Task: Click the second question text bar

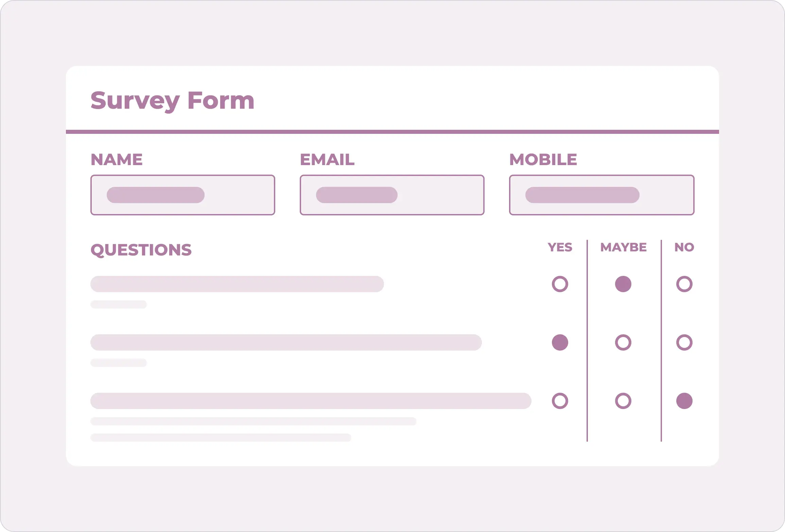Action: [286, 342]
